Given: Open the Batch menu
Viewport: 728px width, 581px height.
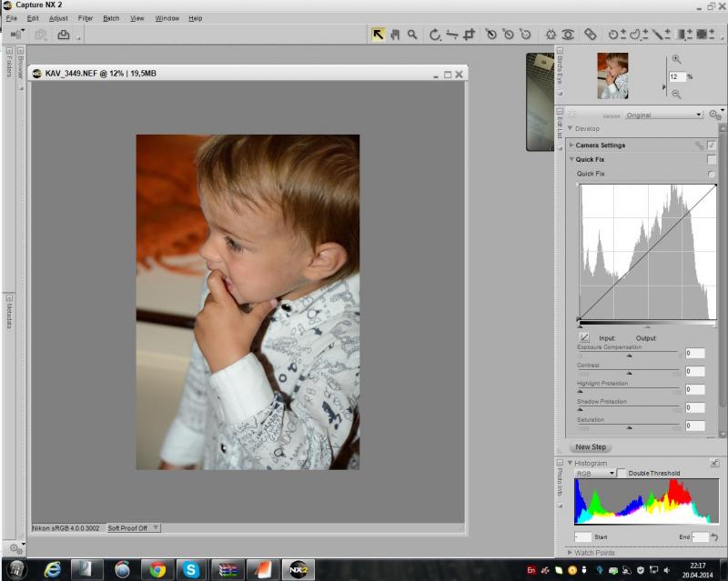Looking at the screenshot, I should coord(111,18).
